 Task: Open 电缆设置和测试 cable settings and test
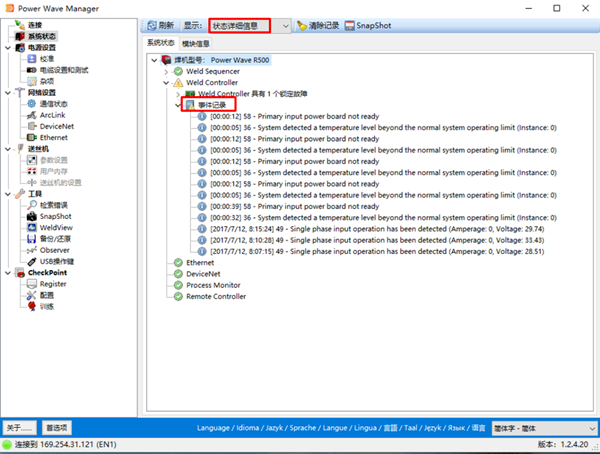point(64,70)
